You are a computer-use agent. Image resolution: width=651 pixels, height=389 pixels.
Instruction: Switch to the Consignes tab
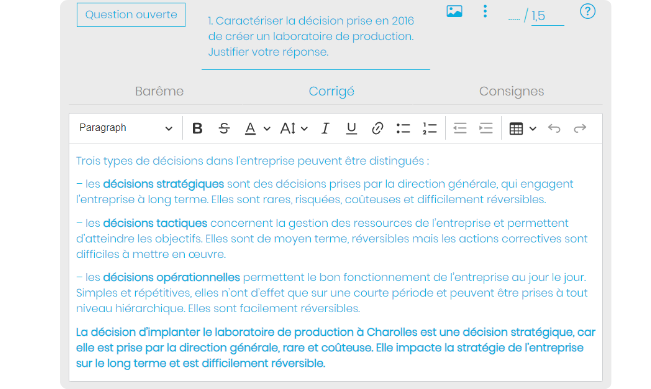coord(512,91)
